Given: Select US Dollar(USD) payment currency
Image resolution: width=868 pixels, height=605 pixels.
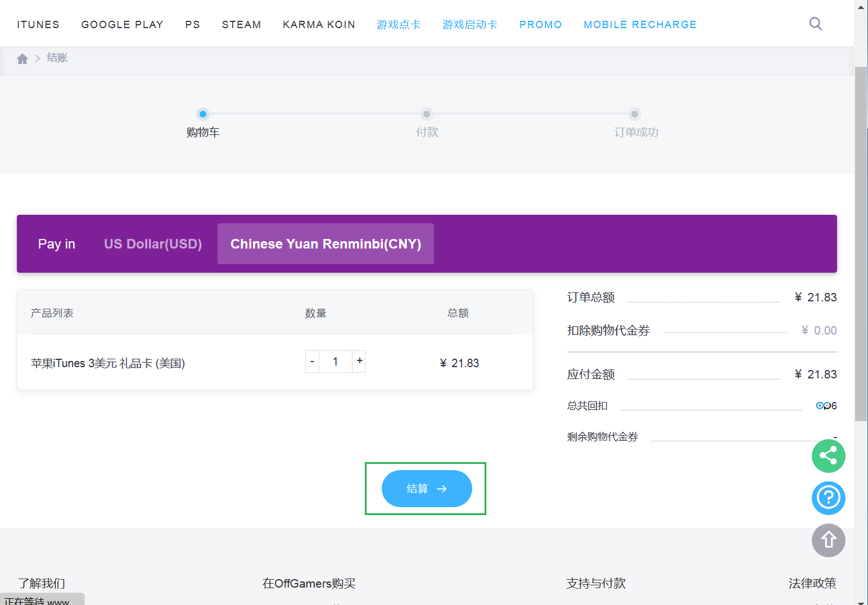Looking at the screenshot, I should [x=153, y=244].
